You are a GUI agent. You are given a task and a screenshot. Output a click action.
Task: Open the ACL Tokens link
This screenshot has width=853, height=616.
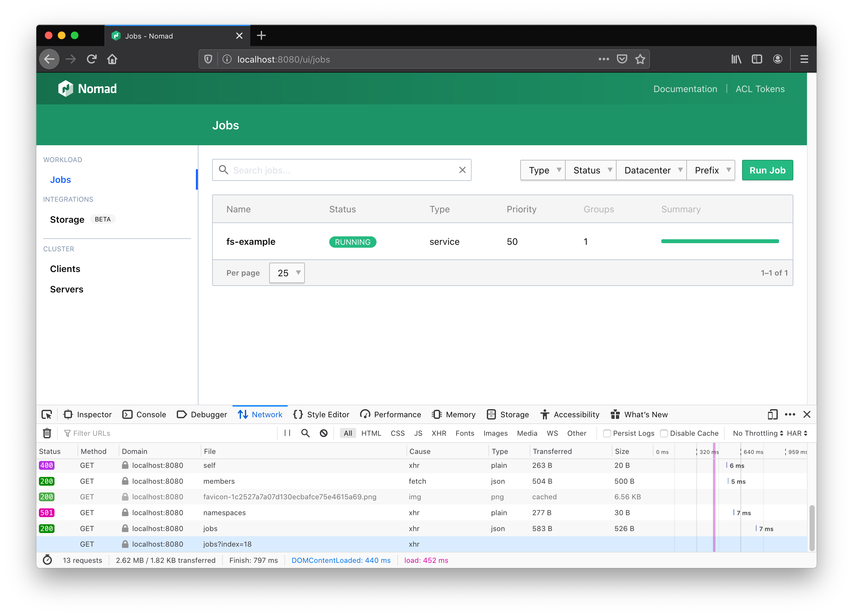coord(760,89)
